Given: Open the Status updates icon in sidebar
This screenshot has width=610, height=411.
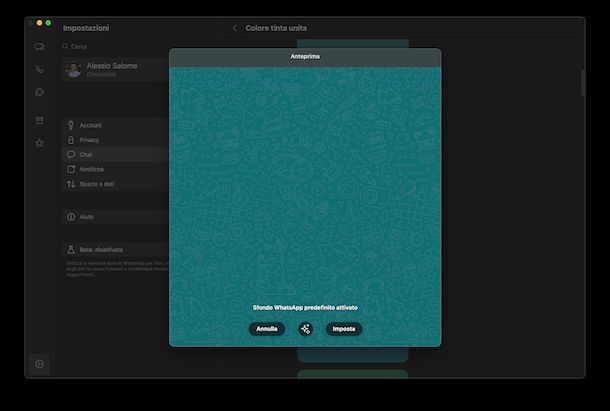Looking at the screenshot, I should click(x=39, y=92).
